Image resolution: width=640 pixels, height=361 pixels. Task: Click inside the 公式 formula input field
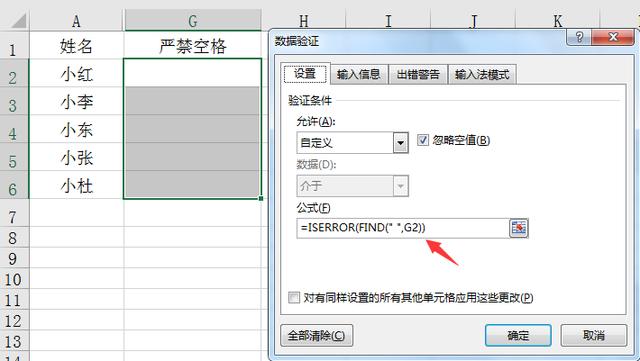[403, 228]
